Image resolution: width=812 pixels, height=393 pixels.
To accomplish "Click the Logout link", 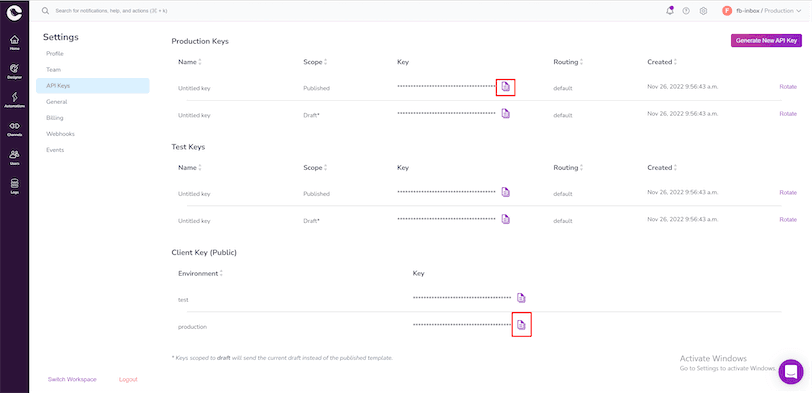I will (128, 380).
